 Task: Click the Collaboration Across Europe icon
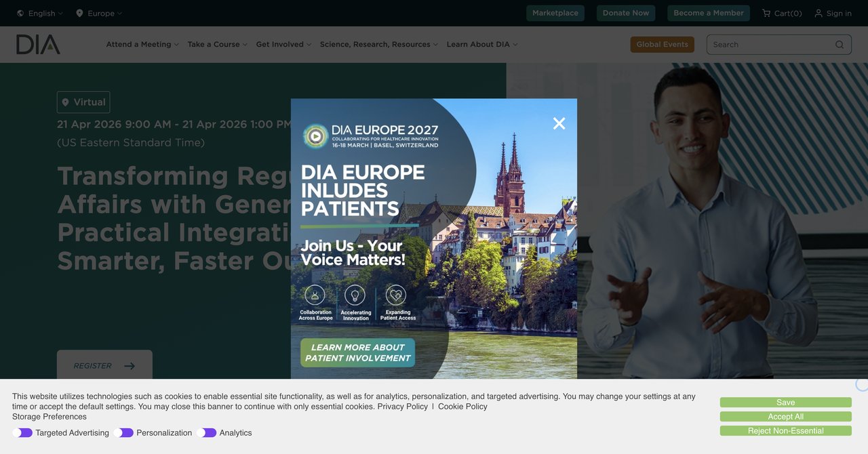(x=315, y=295)
